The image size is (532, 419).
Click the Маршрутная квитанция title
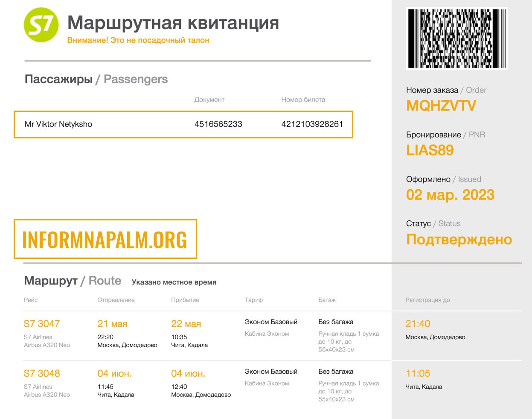[x=173, y=23]
